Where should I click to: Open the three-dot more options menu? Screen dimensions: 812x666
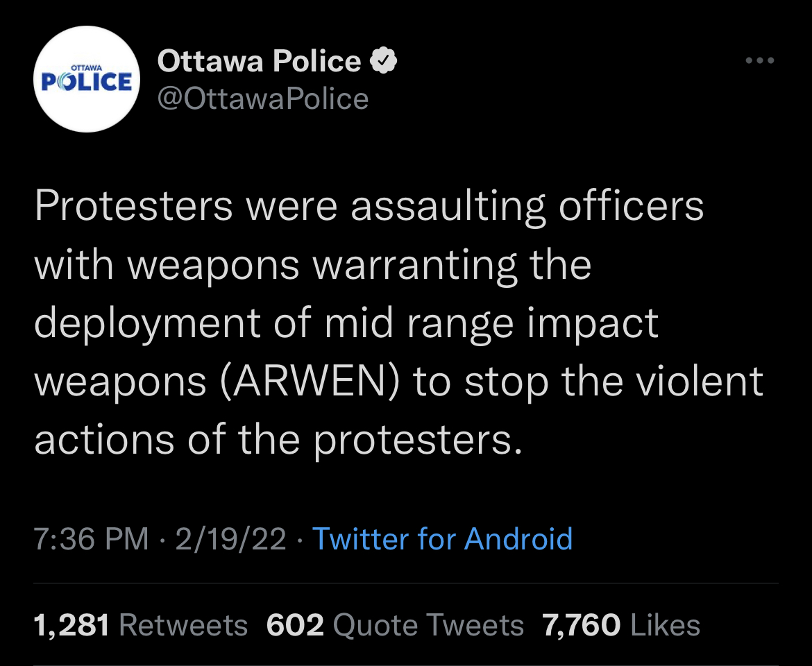[x=760, y=60]
